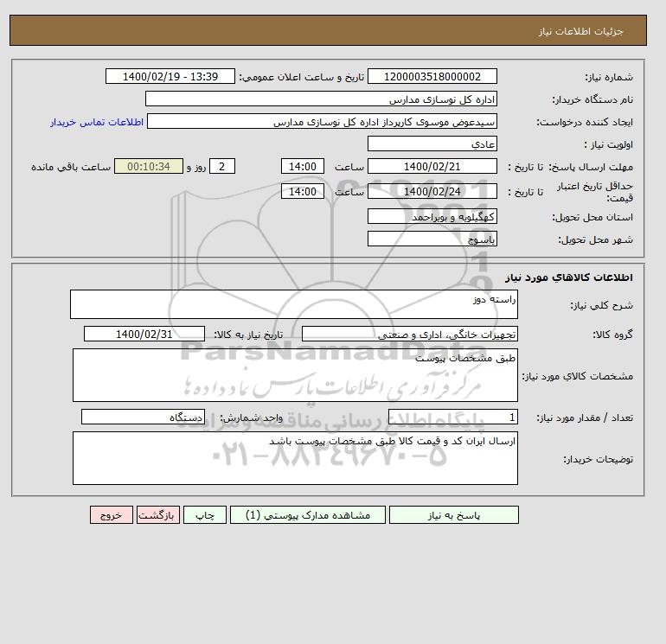Click response deadline date 1400/02/21
This screenshot has width=666, height=644.
(432, 167)
